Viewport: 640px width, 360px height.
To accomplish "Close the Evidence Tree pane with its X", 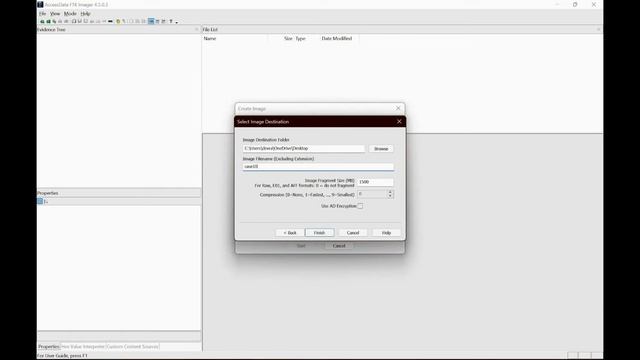I will coord(196,29).
